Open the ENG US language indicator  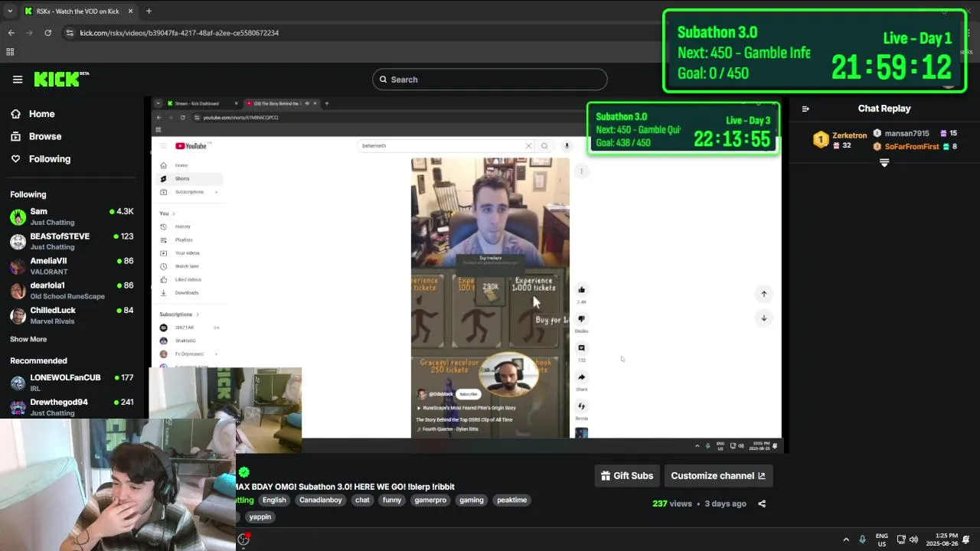point(882,540)
